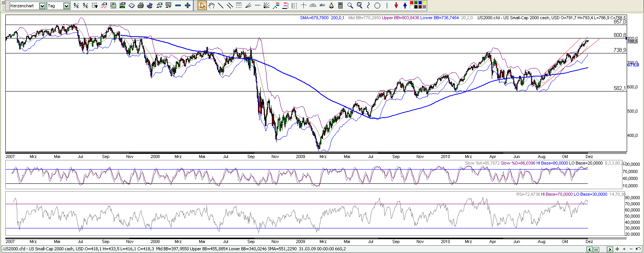Insert a blue up arrow marker
This screenshot has width=644, height=253.
(x=405, y=5)
